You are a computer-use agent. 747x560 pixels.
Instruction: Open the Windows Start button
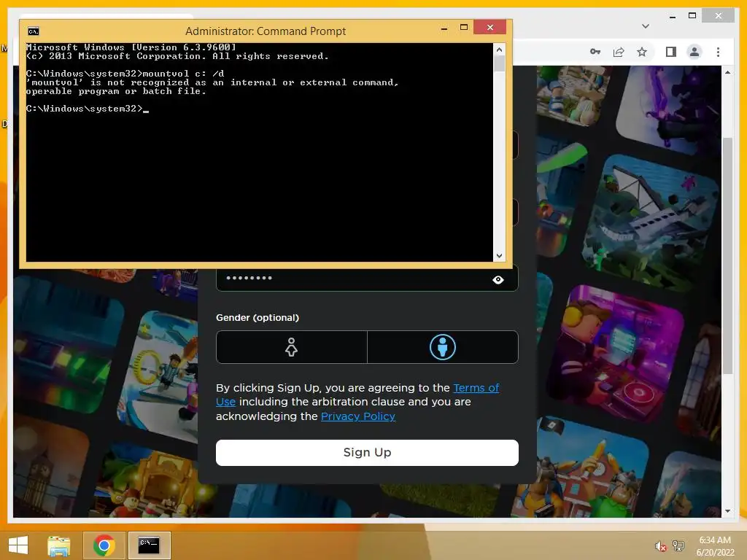point(18,545)
